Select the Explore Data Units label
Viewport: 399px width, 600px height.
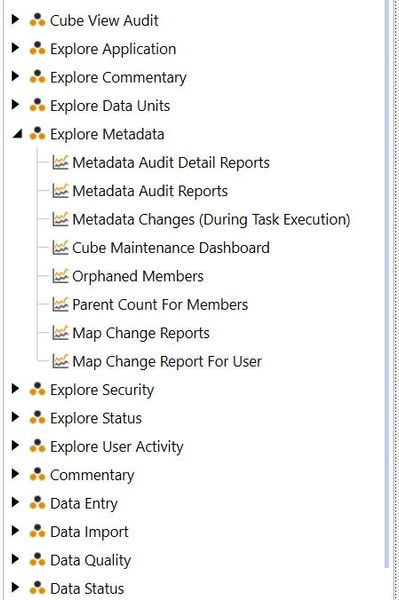[x=110, y=106]
